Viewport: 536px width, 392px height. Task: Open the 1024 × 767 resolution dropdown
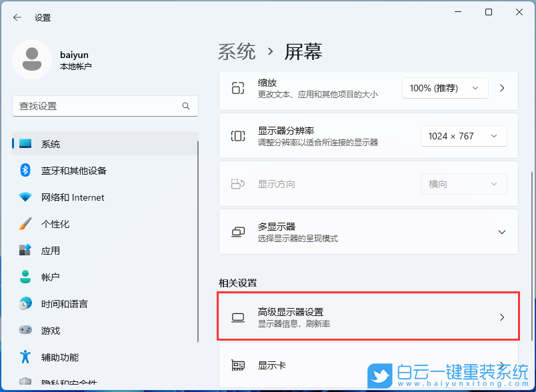(x=463, y=136)
